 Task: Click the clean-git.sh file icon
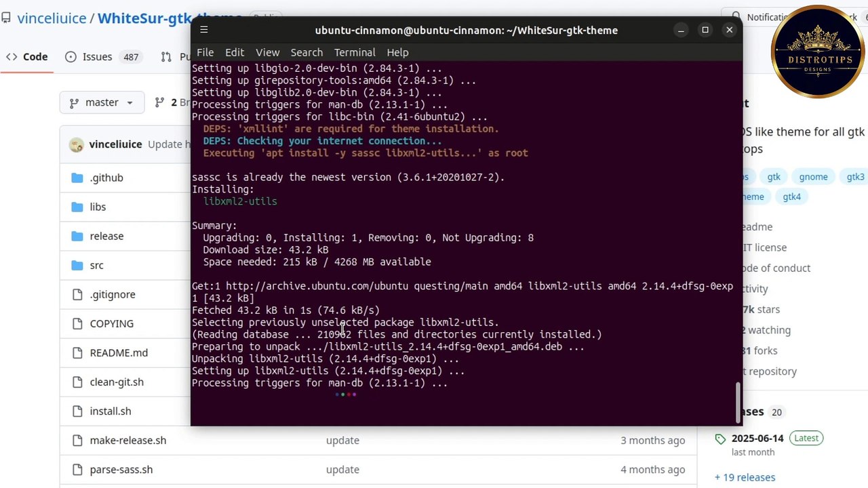(x=77, y=382)
